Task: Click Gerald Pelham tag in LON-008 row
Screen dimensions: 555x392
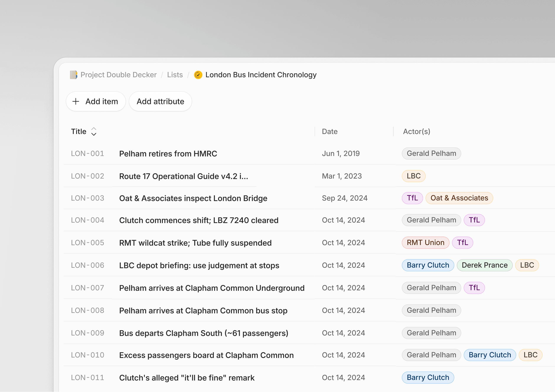Action: point(431,310)
